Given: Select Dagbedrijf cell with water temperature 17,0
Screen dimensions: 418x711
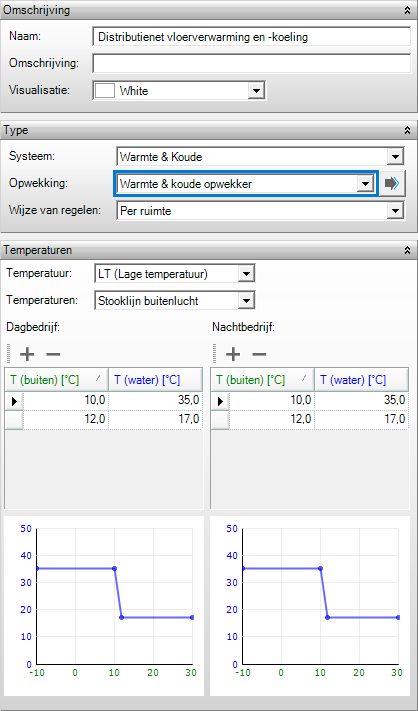Looking at the screenshot, I should pos(156,420).
